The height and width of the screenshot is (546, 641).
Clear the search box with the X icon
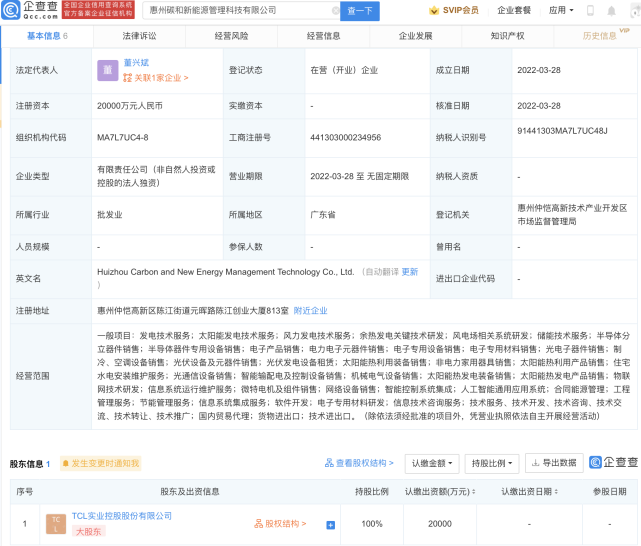click(x=335, y=11)
